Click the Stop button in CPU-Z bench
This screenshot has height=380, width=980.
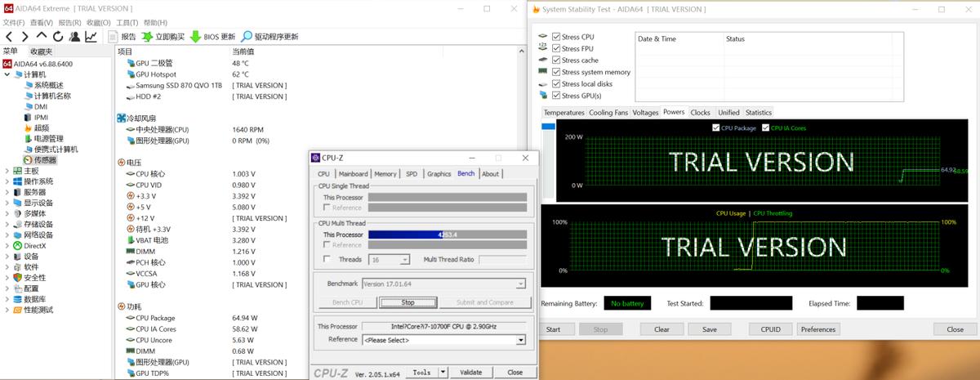[x=408, y=302]
